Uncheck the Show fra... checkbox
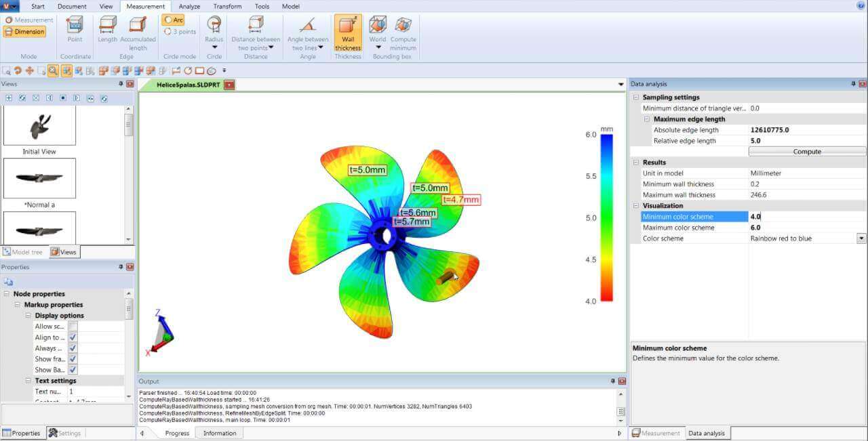Image resolution: width=868 pixels, height=441 pixels. (x=73, y=359)
